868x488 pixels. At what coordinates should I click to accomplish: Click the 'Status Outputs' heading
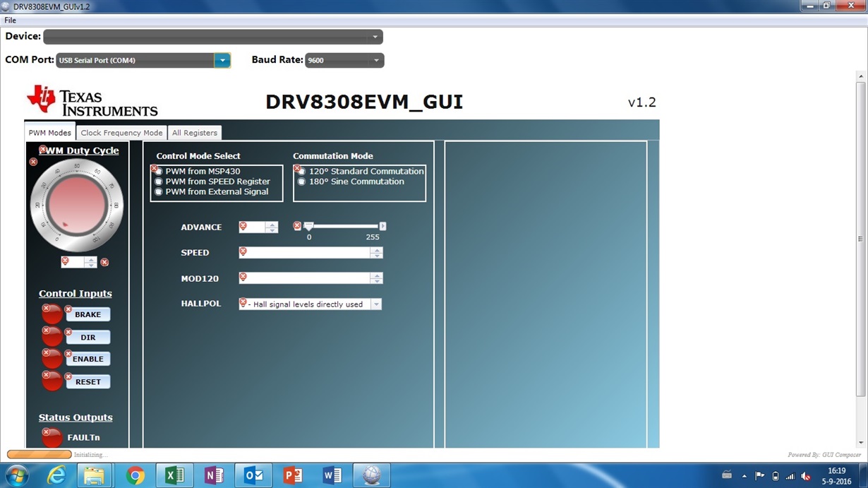(x=76, y=417)
